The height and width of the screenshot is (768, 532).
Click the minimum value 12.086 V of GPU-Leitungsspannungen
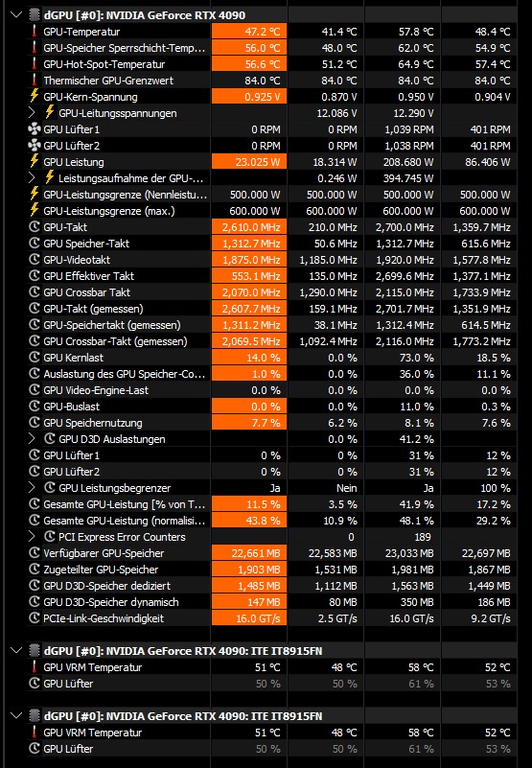pyautogui.click(x=336, y=112)
